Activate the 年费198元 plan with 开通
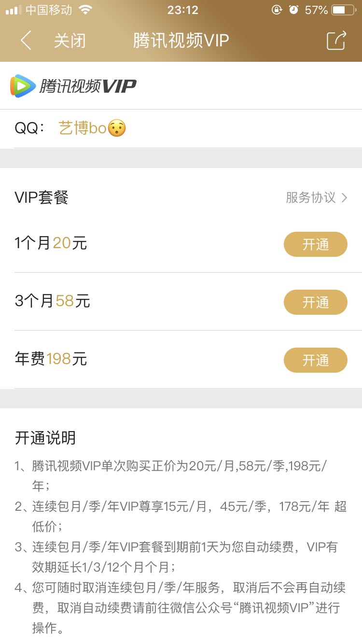The height and width of the screenshot is (644, 362). [x=315, y=360]
